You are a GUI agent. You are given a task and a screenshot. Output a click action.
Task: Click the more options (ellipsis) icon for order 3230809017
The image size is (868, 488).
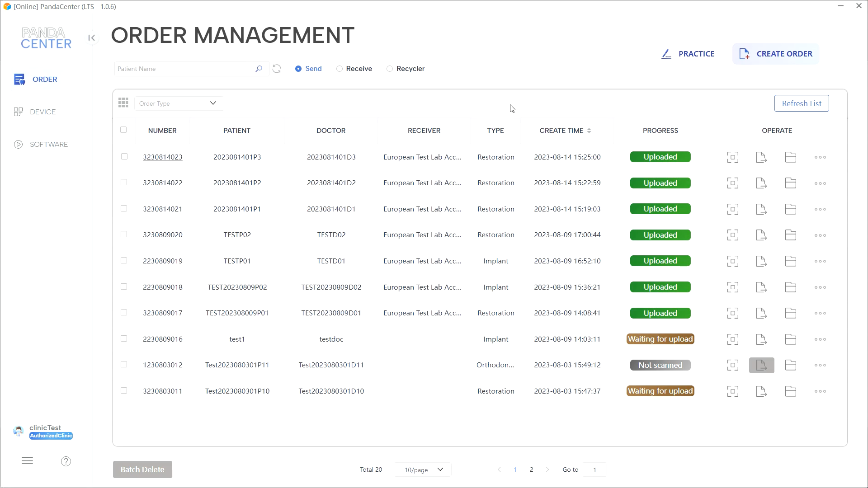821,313
